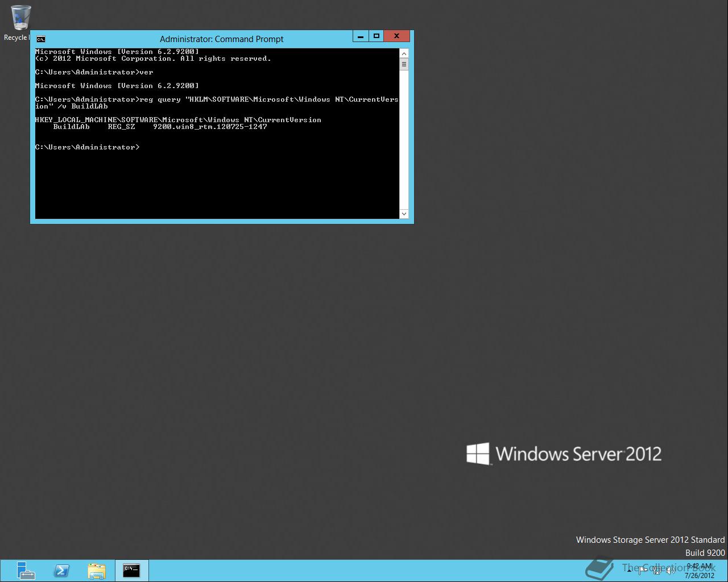Click the Command Prompt scrollbar up arrow
The height and width of the screenshot is (582, 728).
(404, 53)
